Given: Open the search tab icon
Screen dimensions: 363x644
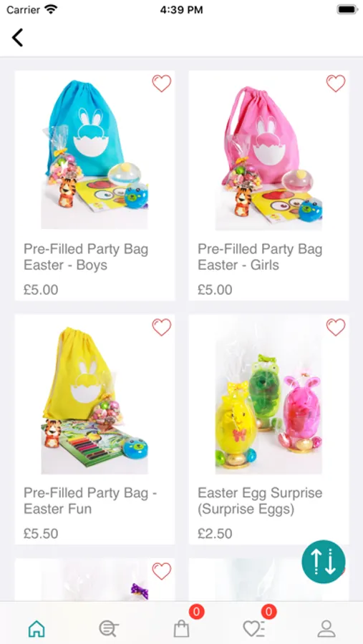Looking at the screenshot, I should click(x=109, y=628).
